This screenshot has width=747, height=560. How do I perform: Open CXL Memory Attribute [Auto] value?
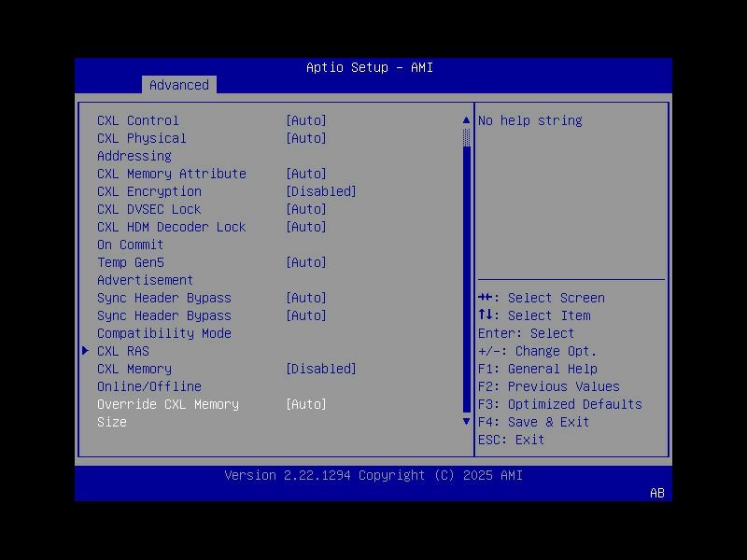306,174
